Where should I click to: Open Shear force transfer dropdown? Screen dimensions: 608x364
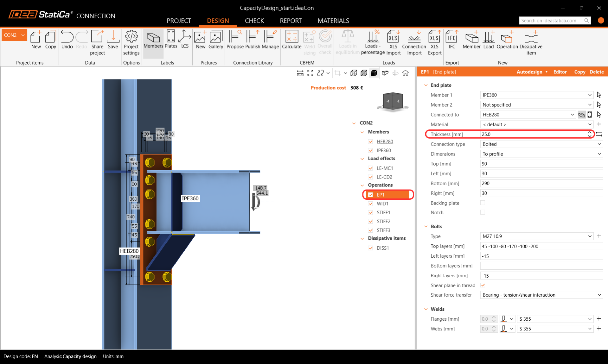coord(541,295)
